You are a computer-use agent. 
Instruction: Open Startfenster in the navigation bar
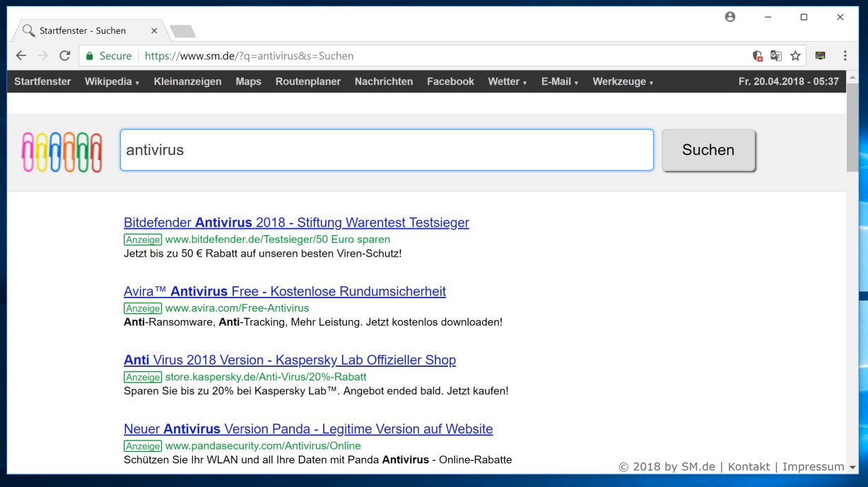click(x=42, y=81)
